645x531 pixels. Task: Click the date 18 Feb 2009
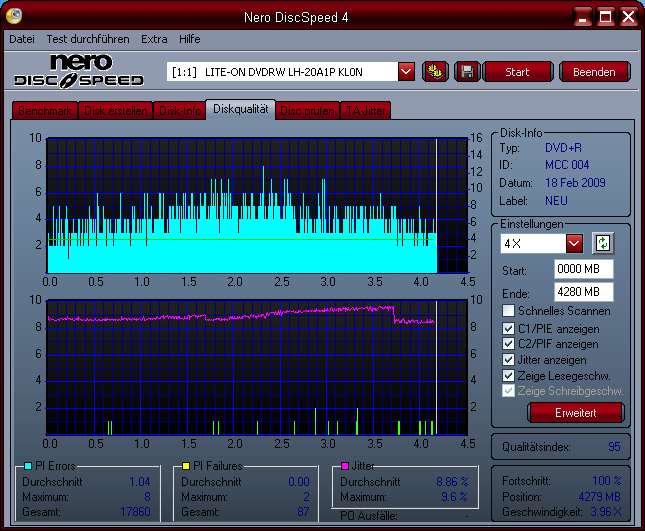tap(575, 183)
